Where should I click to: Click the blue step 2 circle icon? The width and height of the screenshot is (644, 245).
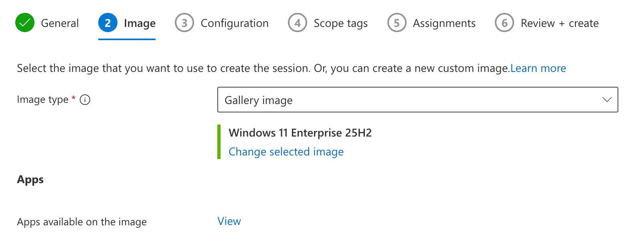(x=108, y=23)
